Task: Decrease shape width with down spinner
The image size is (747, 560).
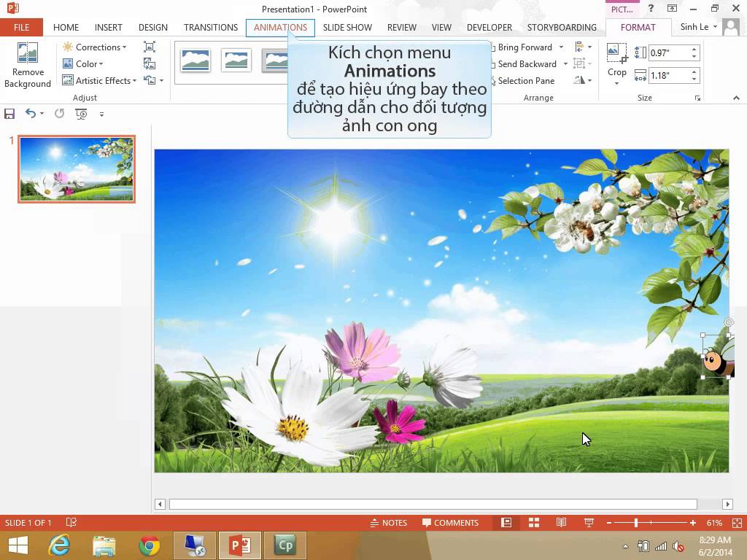Action: point(694,79)
